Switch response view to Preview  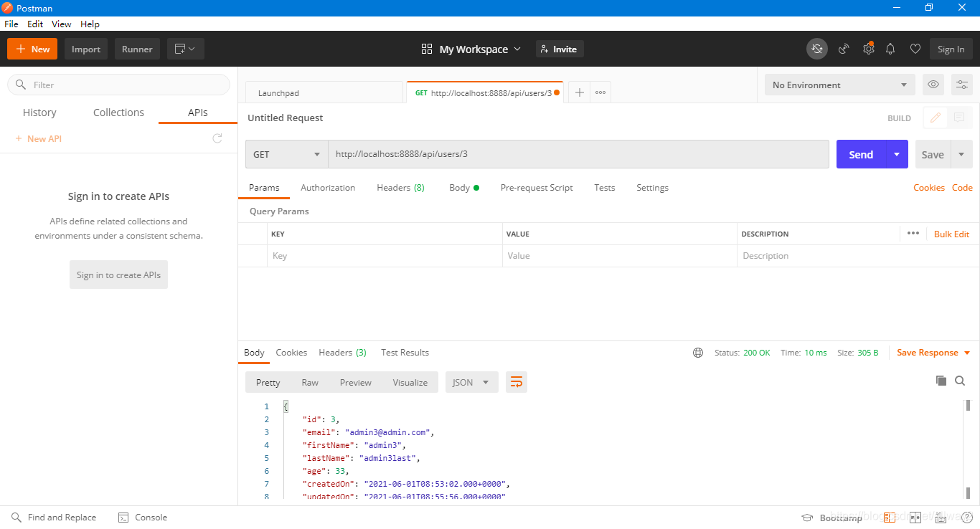tap(356, 383)
